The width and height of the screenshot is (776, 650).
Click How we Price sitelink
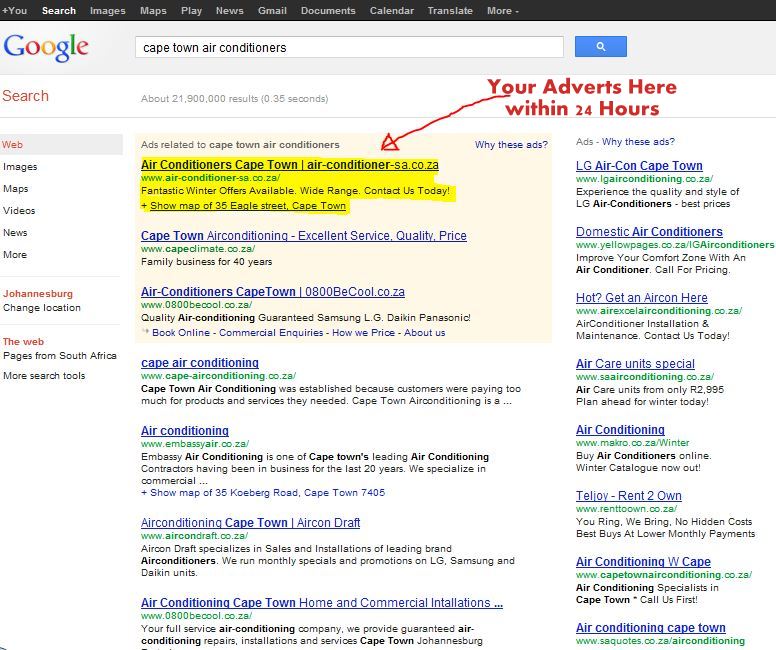(363, 333)
